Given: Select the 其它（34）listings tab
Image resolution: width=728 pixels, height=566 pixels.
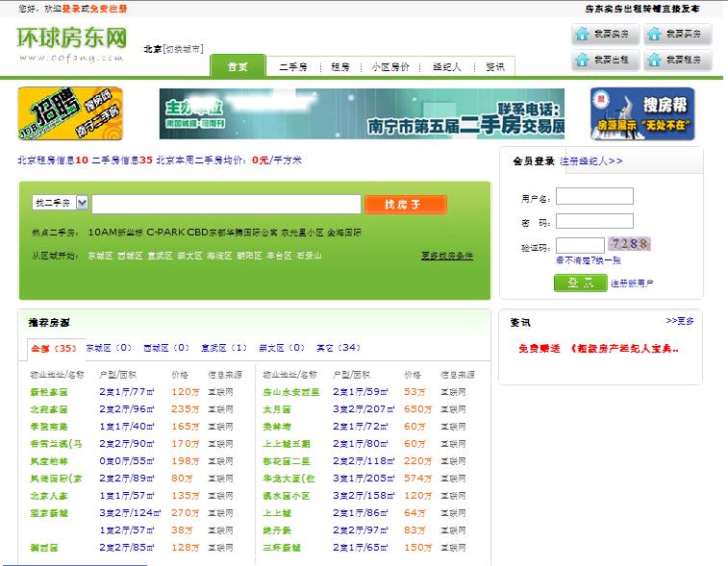Looking at the screenshot, I should coord(339,348).
